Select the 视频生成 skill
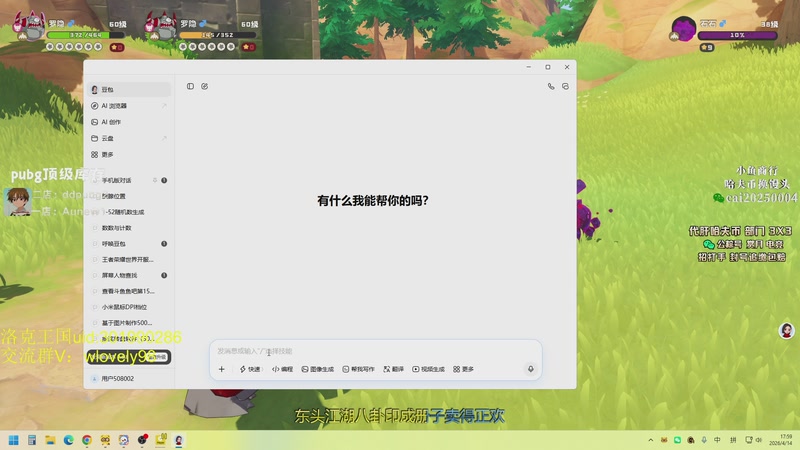Viewport: 800px width, 450px height. (428, 369)
